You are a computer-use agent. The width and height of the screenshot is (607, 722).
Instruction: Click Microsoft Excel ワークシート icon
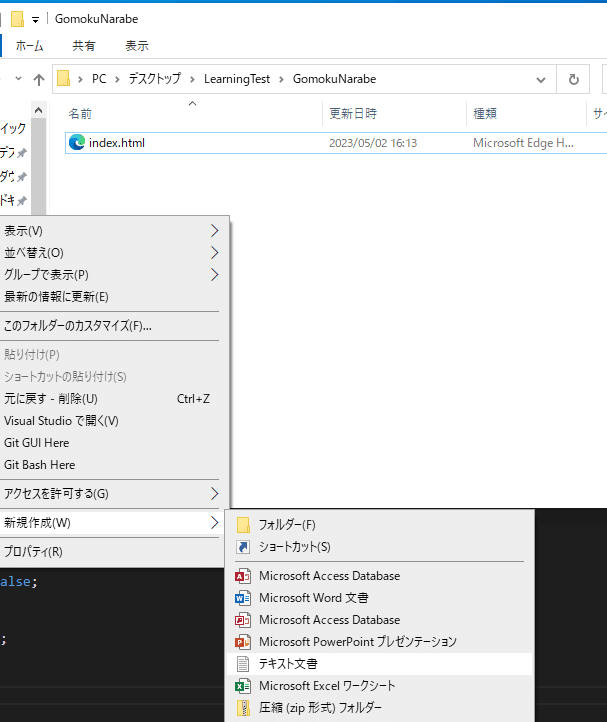click(243, 686)
